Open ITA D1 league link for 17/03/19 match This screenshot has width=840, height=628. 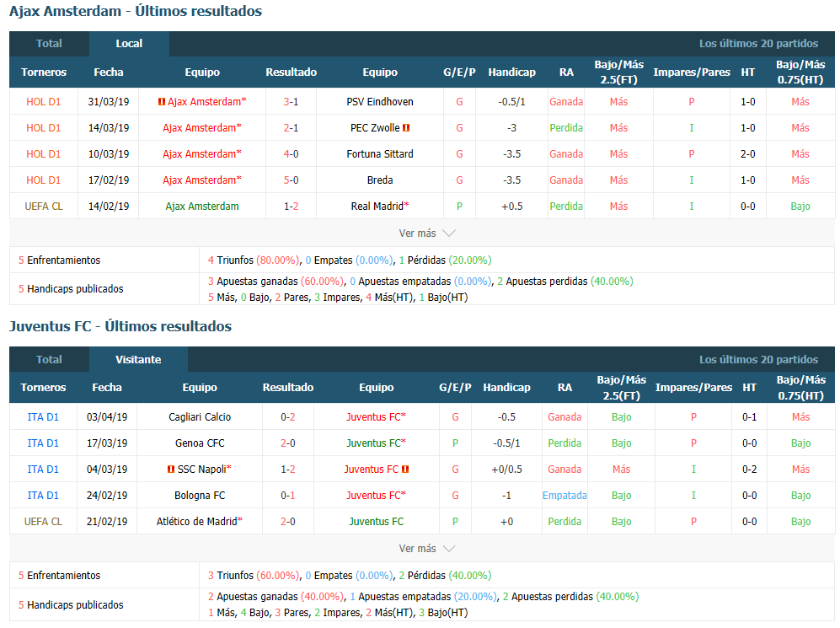pos(43,443)
